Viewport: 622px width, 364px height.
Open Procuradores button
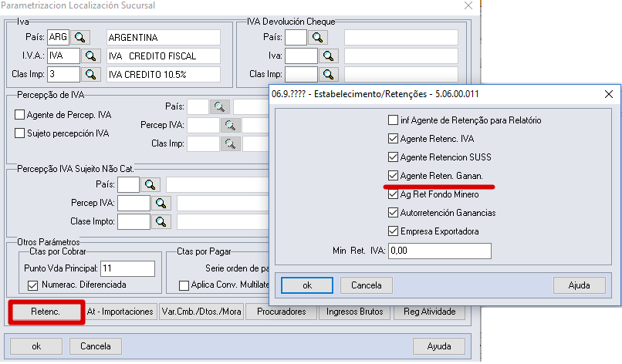tap(281, 312)
